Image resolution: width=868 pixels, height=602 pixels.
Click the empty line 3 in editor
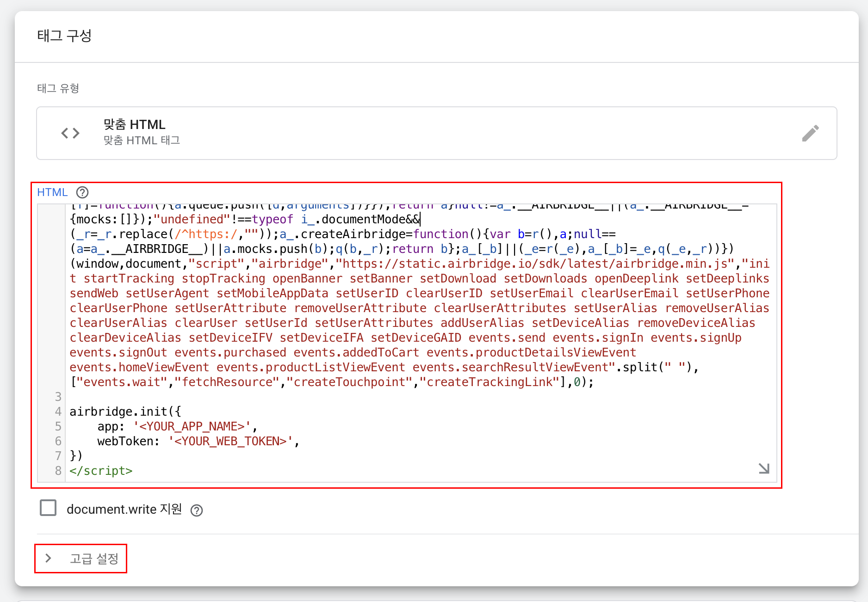click(x=421, y=397)
